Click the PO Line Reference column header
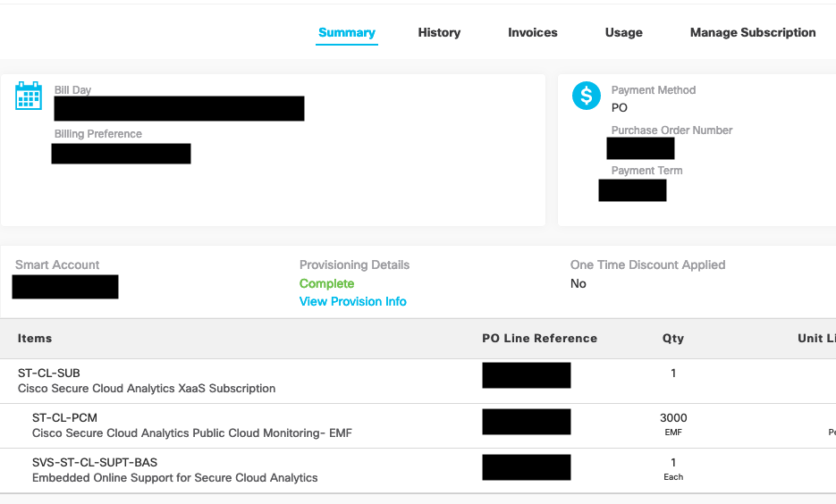This screenshot has width=836, height=504. 539,339
